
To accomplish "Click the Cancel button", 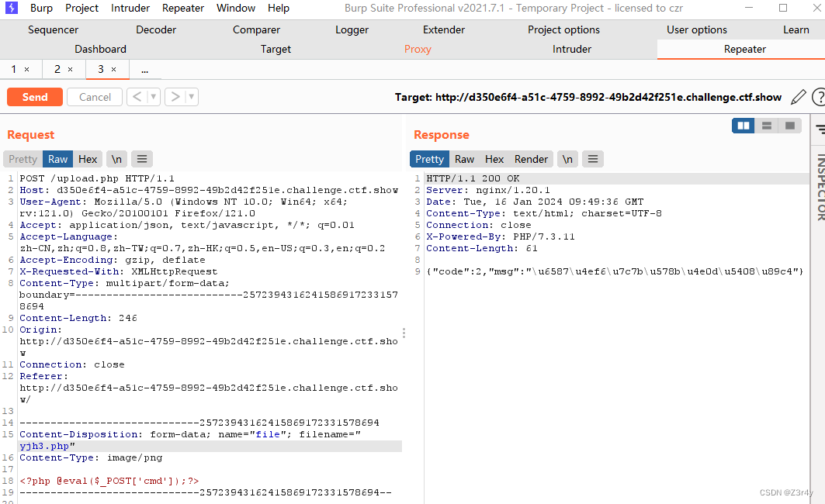I will pos(95,97).
